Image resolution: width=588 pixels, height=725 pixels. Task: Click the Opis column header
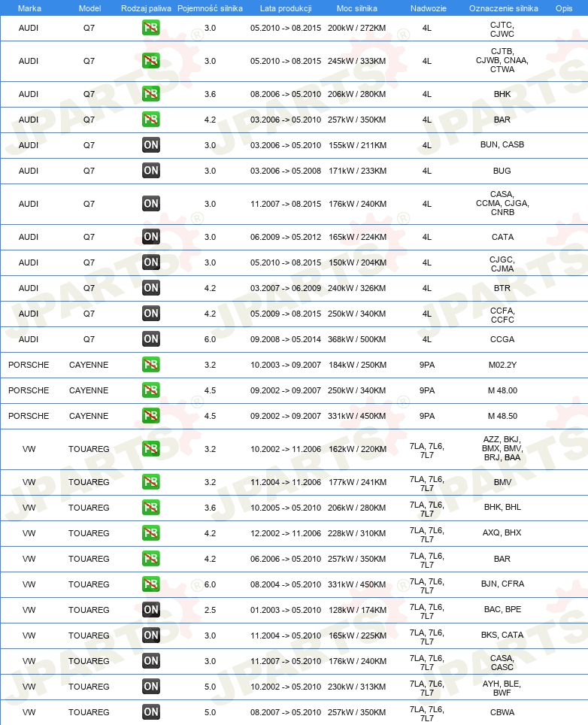564,8
